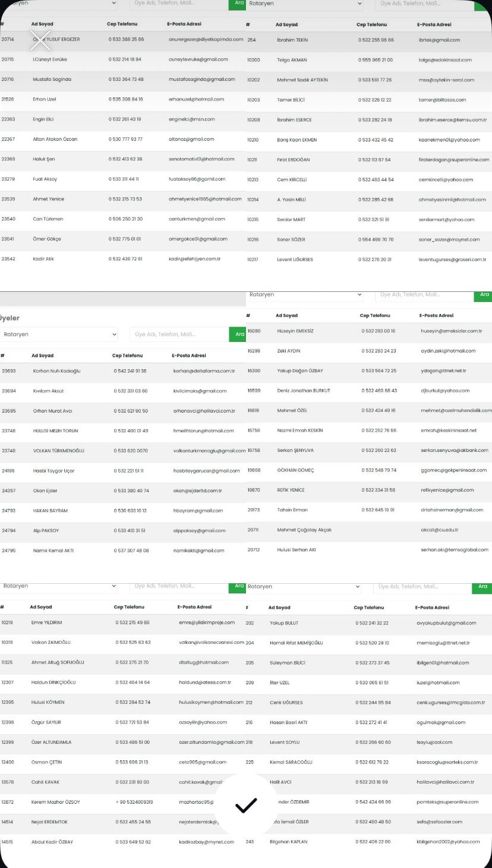The height and width of the screenshot is (868, 492).
Task: Select email cemkircelli@yahoo.com
Action: [444, 180]
